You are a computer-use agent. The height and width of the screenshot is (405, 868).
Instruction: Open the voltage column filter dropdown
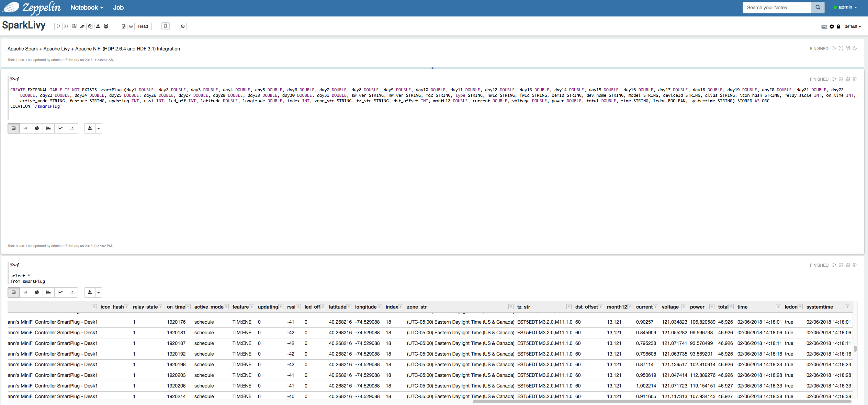tap(684, 307)
